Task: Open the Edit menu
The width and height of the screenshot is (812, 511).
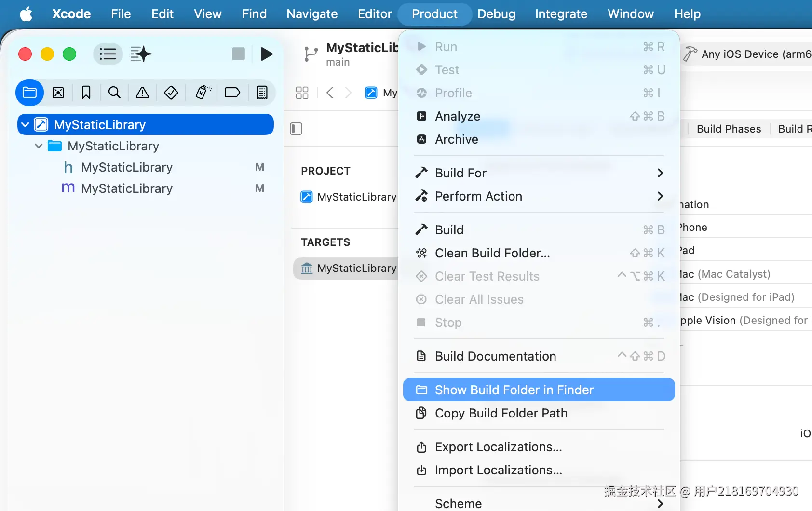Action: (x=162, y=14)
